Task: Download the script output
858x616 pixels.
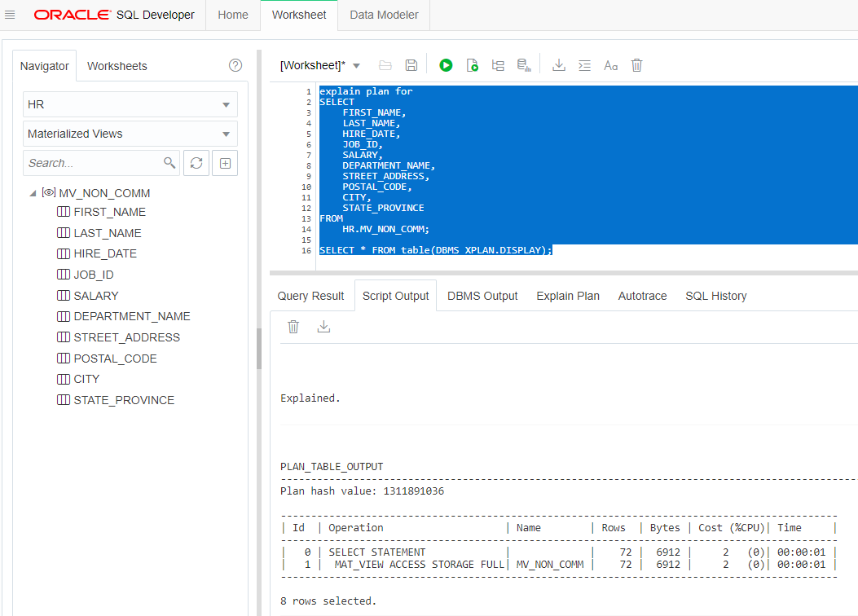Action: pos(324,327)
